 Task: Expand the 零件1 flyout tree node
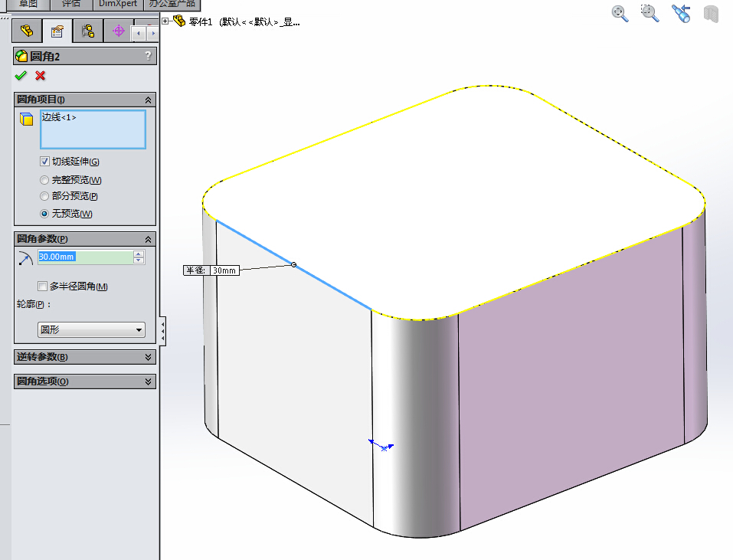165,21
